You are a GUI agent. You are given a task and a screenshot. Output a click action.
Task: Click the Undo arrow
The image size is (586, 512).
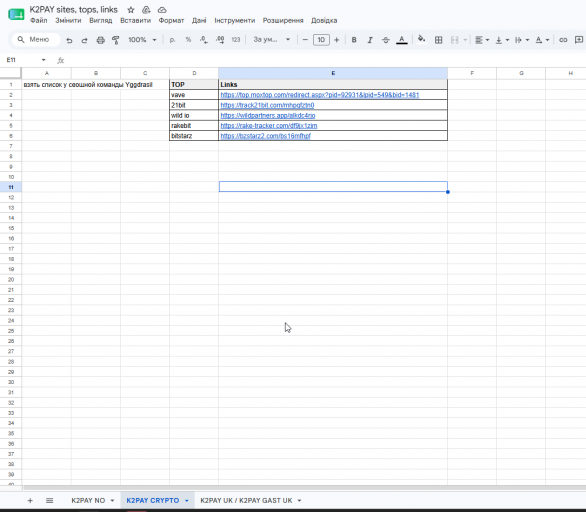69,40
